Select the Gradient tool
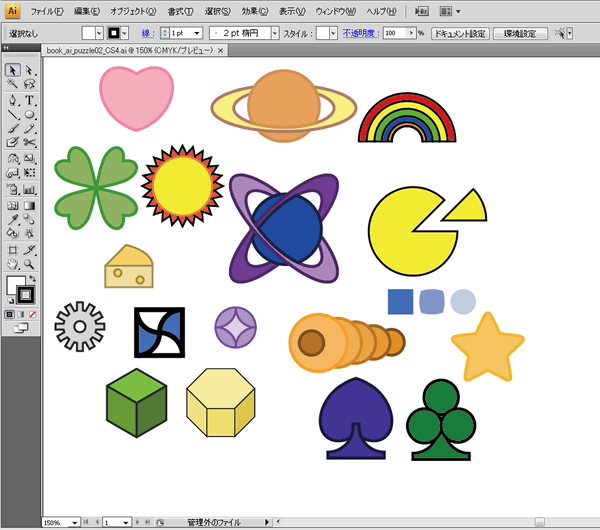 (29, 206)
